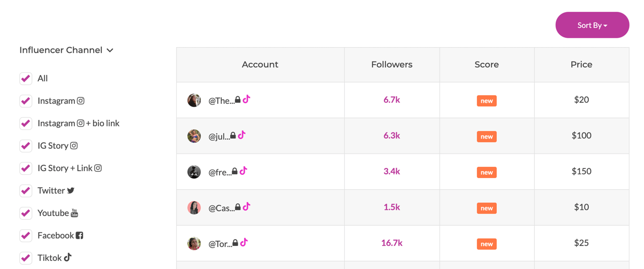
Task: Collapse the Influencer Channel section chevron
Action: (110, 50)
